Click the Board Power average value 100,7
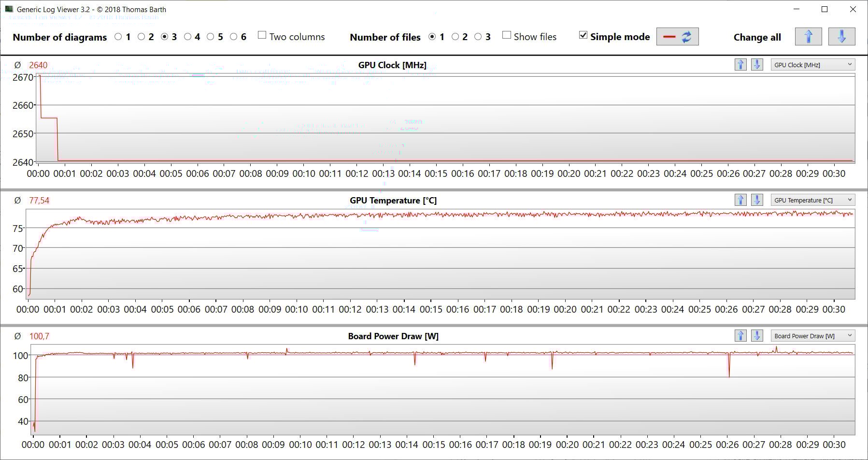Image resolution: width=868 pixels, height=460 pixels. (39, 336)
